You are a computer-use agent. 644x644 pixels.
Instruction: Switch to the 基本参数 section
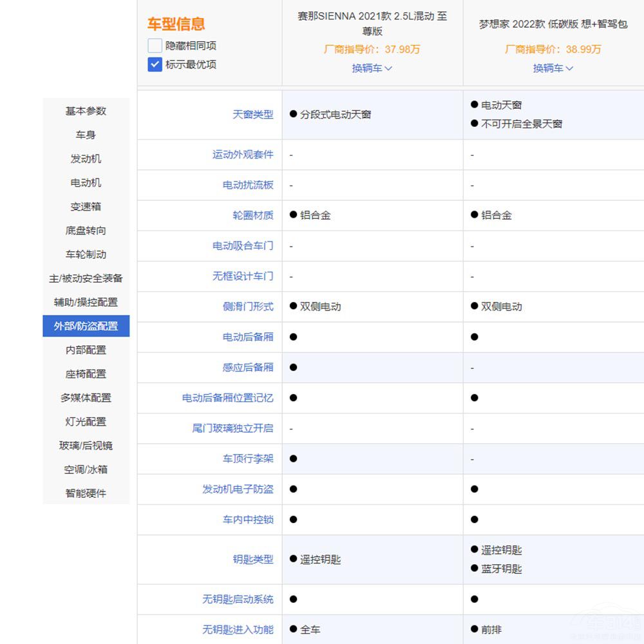86,111
